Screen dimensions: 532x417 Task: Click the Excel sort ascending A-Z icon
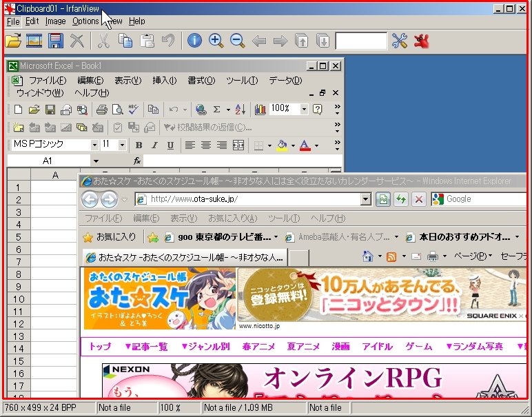(241, 110)
